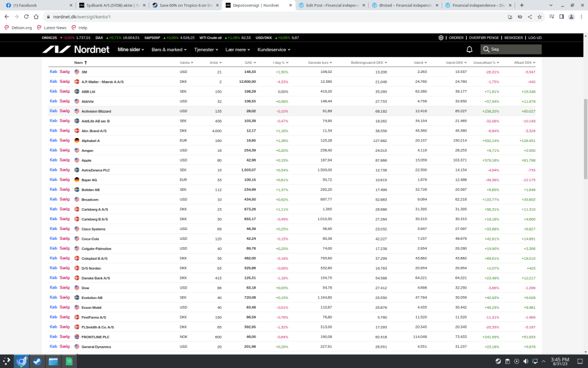
Task: Click the notification bell icon
Action: 469,49
